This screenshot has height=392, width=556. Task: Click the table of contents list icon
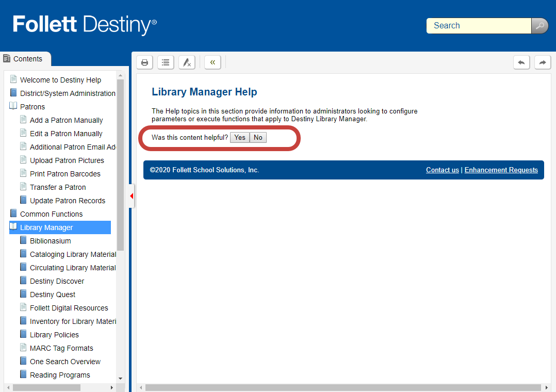(166, 62)
